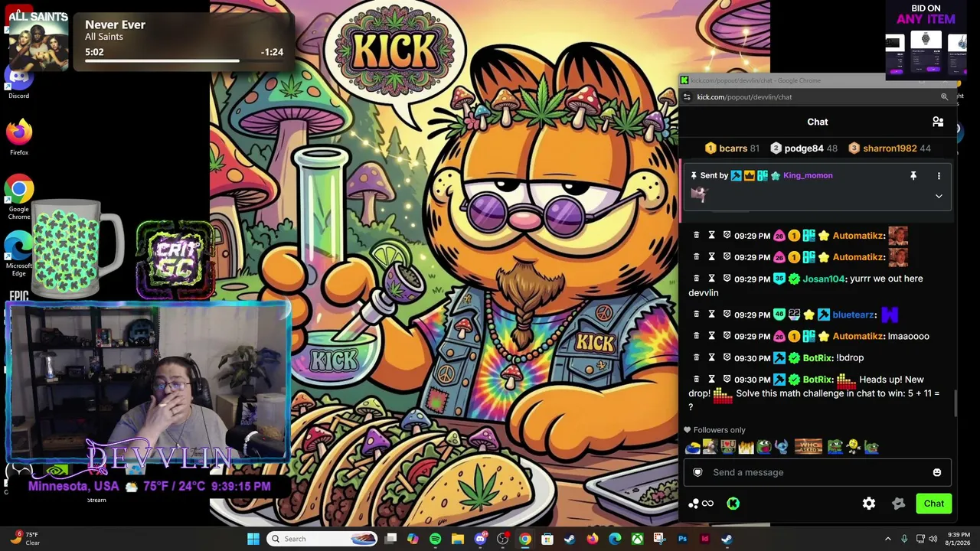Open chat identity shield icon in message box
980x551 pixels.
click(x=697, y=472)
